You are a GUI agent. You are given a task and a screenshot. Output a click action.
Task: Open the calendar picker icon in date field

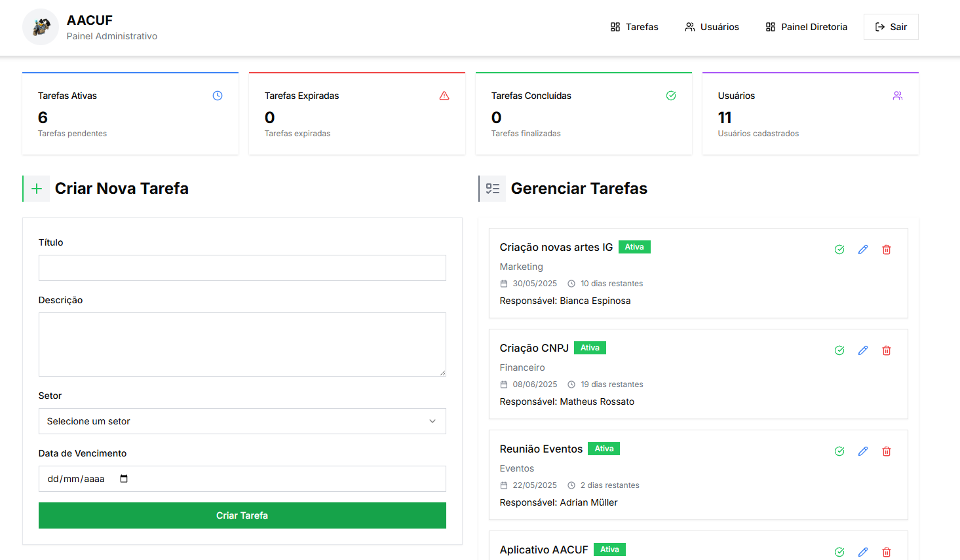[124, 479]
